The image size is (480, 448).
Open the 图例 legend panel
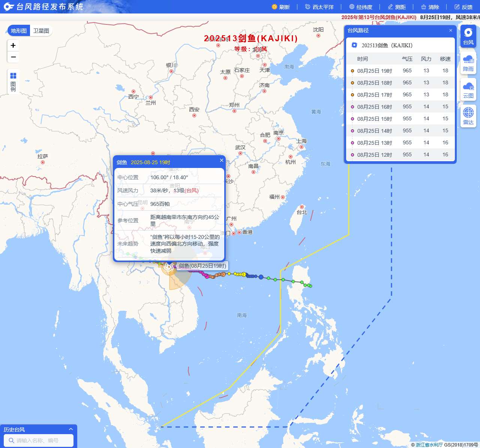tap(13, 81)
